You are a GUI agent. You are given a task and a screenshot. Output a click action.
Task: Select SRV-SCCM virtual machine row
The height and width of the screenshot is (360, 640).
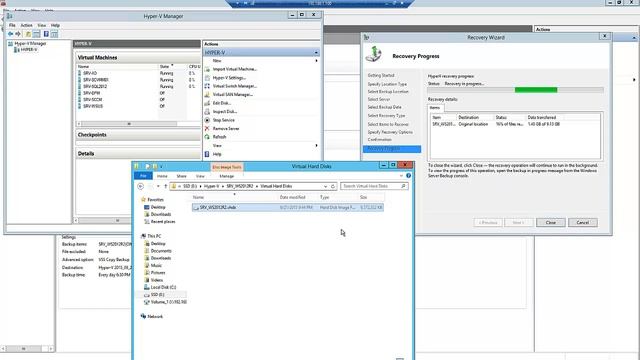[x=138, y=100]
